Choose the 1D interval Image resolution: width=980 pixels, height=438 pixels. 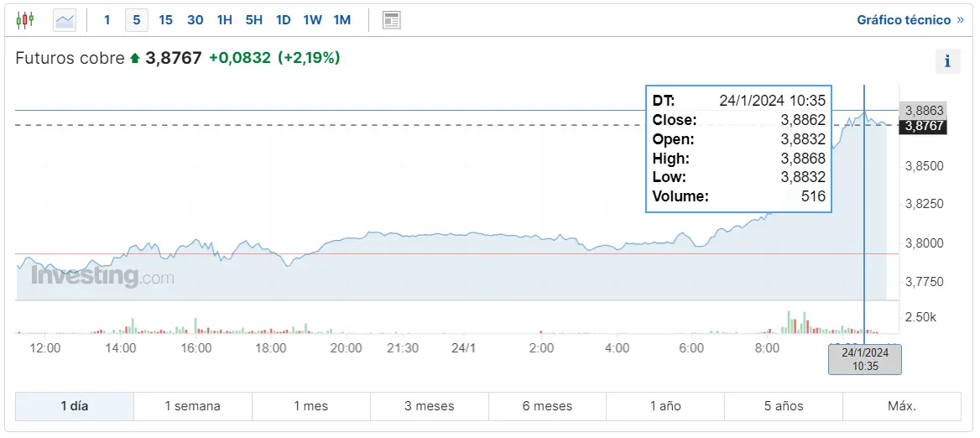283,19
